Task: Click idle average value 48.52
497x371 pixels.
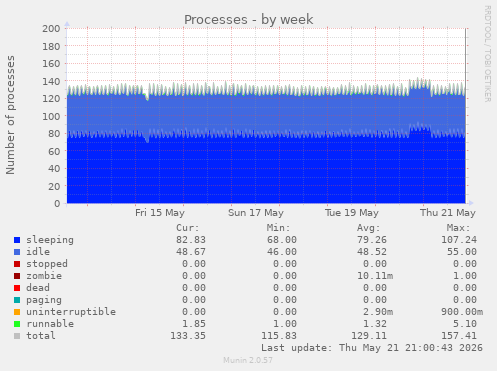Action: (x=372, y=252)
